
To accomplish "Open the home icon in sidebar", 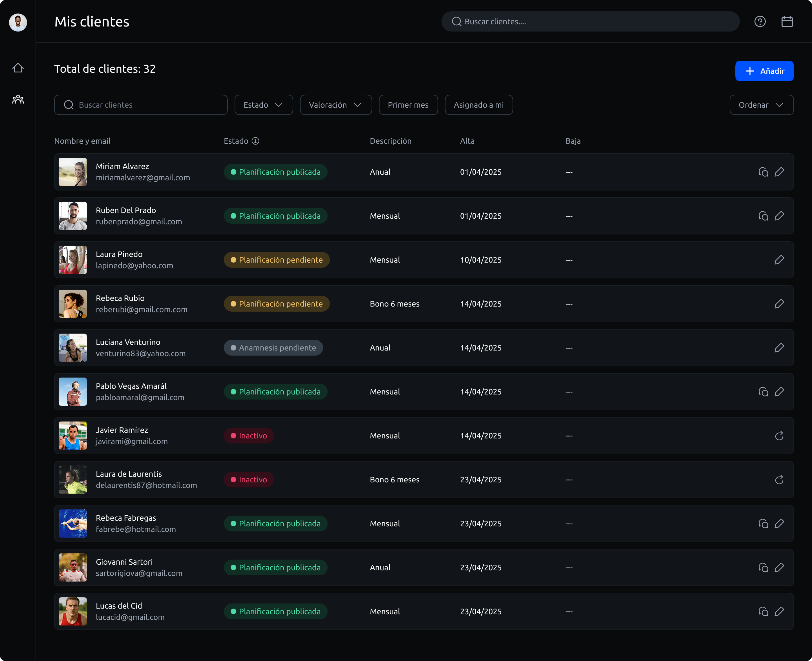I will click(18, 68).
